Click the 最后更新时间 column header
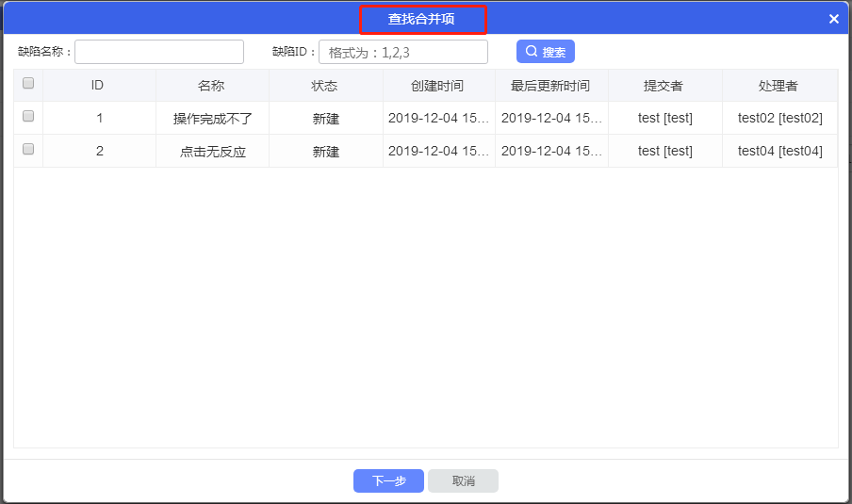Image resolution: width=852 pixels, height=504 pixels. 551,86
